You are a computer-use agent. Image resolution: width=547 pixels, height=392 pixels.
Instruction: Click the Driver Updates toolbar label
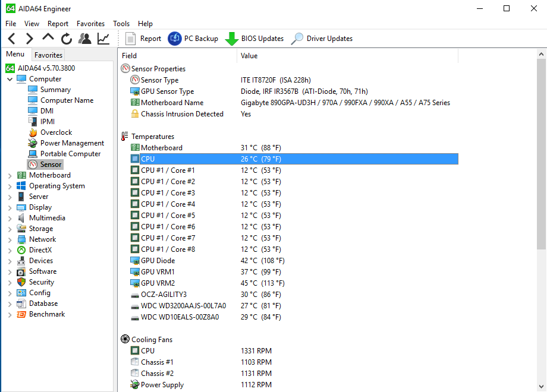(329, 39)
